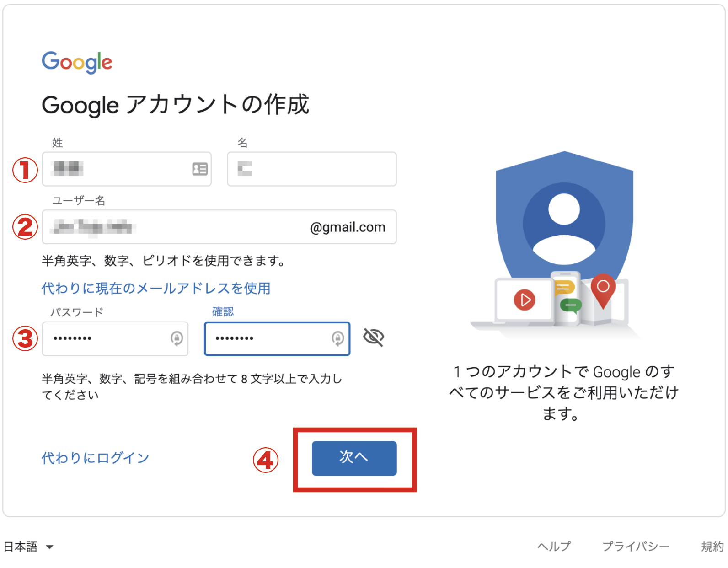728x568 pixels.
Task: Focus the 姓 last name input field
Action: (127, 169)
